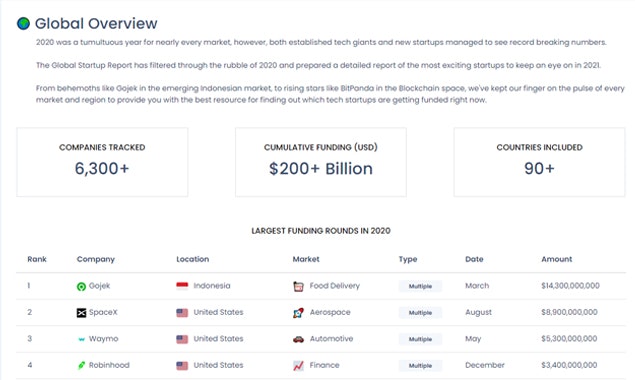Click the Multiple badge in Gojek row
The image size is (635, 380).
pos(420,286)
